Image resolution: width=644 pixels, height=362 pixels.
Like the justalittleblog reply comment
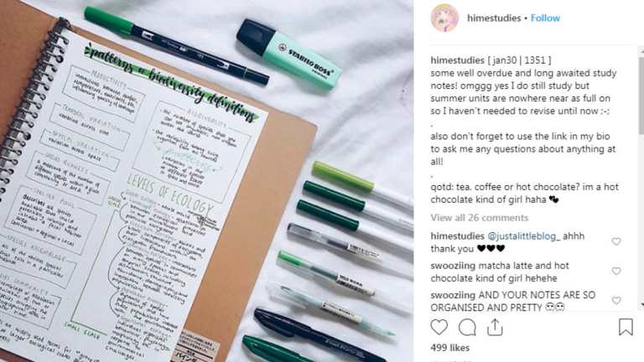pyautogui.click(x=616, y=241)
